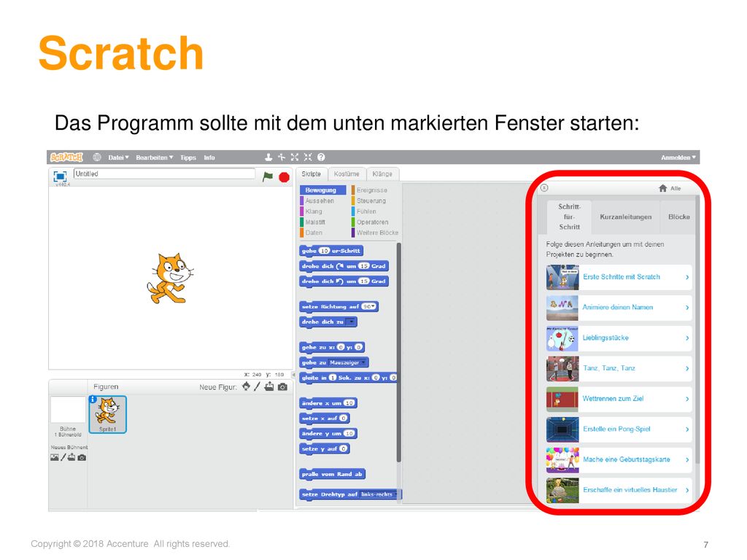Click the block help question icon
The height and width of the screenshot is (560, 747).
point(321,157)
